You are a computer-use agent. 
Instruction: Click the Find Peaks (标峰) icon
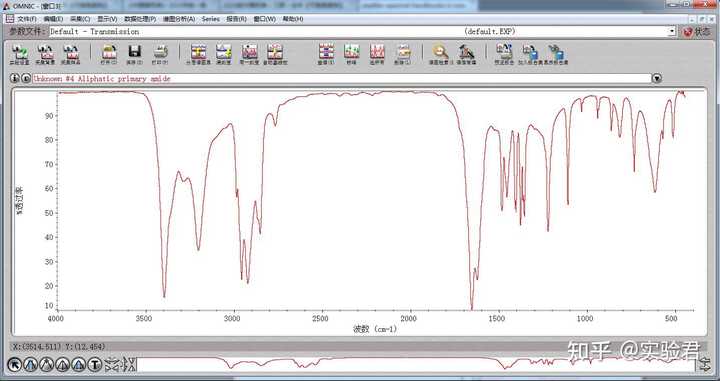coord(352,54)
